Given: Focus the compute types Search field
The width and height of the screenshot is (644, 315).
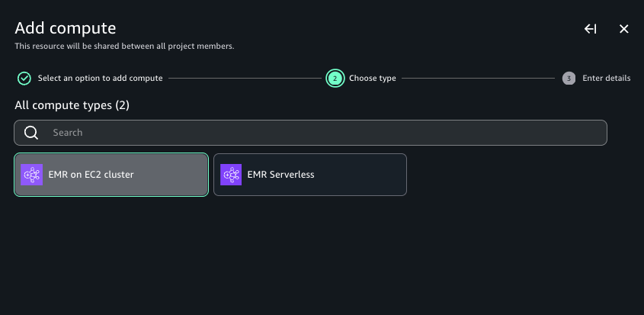Looking at the screenshot, I should click(320, 133).
